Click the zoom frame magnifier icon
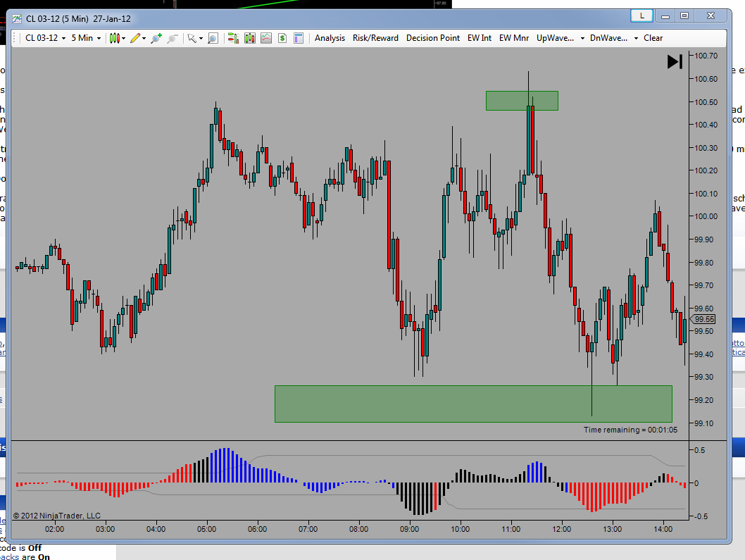The image size is (745, 560). 213,38
